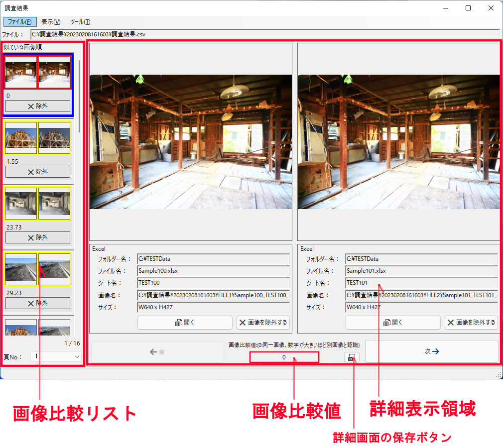Exclude the image pair scored 23.73
This screenshot has height=448, width=503.
click(x=38, y=237)
